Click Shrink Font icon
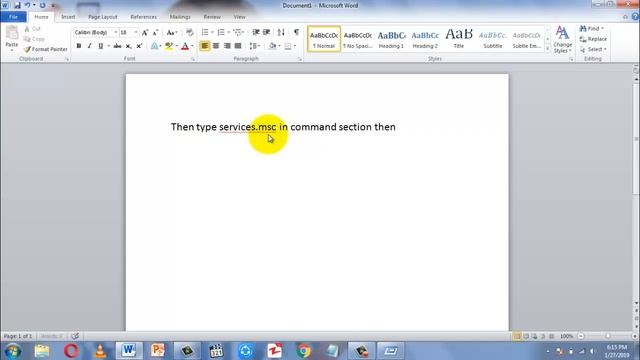The width and height of the screenshot is (640, 360). pyautogui.click(x=155, y=32)
